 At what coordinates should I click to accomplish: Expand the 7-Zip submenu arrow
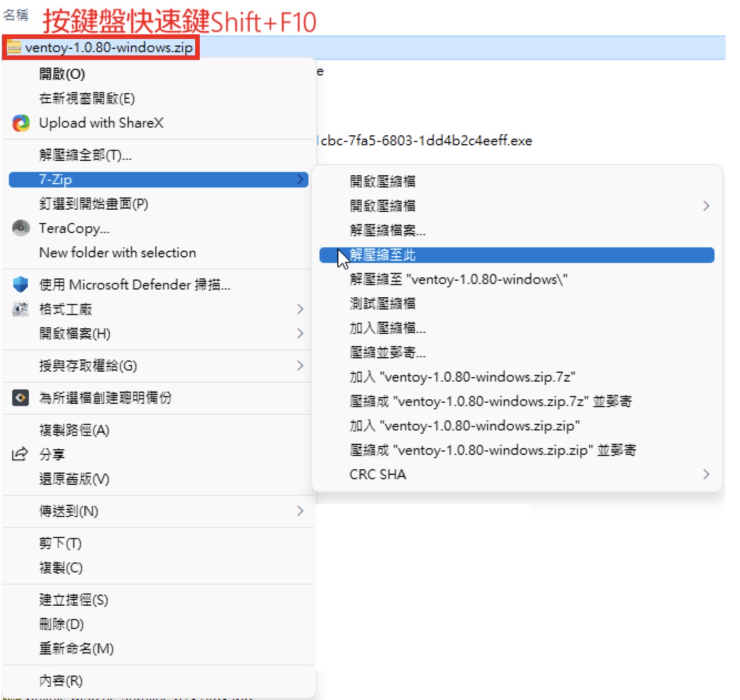[x=300, y=179]
